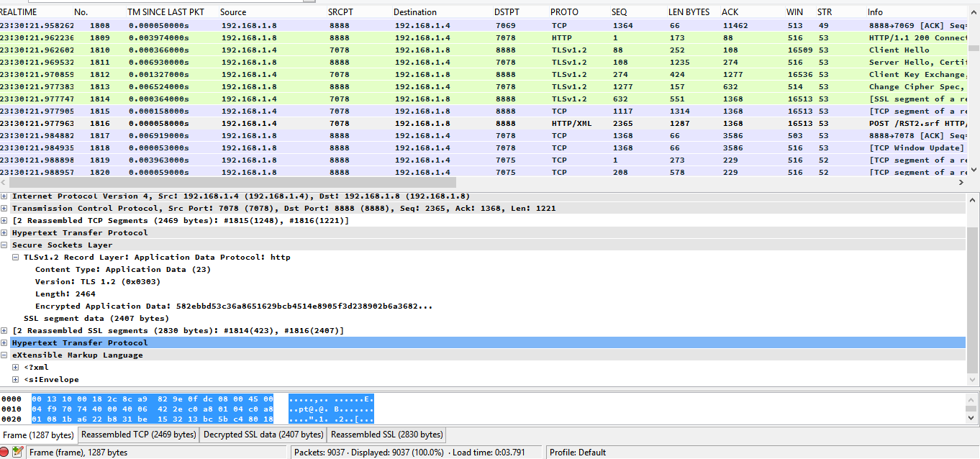This screenshot has height=459, width=980.
Task: Collapse the TLSv1.2 Record Layer node
Action: click(x=16, y=258)
